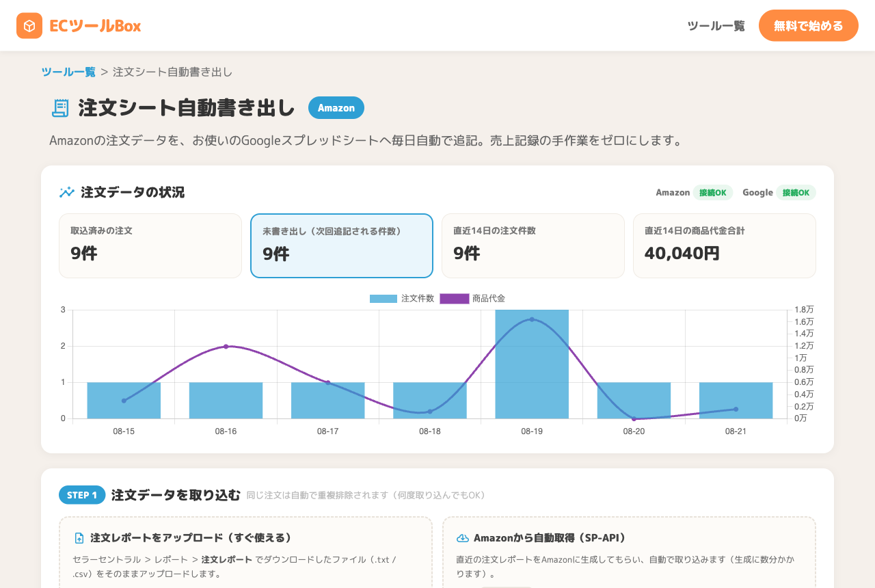
Task: Click the STEP 1 badge
Action: click(x=82, y=495)
